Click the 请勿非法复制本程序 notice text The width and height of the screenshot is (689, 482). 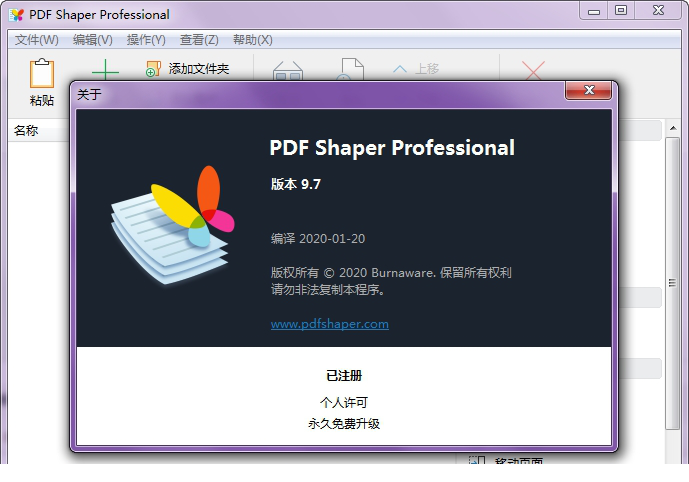pyautogui.click(x=328, y=290)
